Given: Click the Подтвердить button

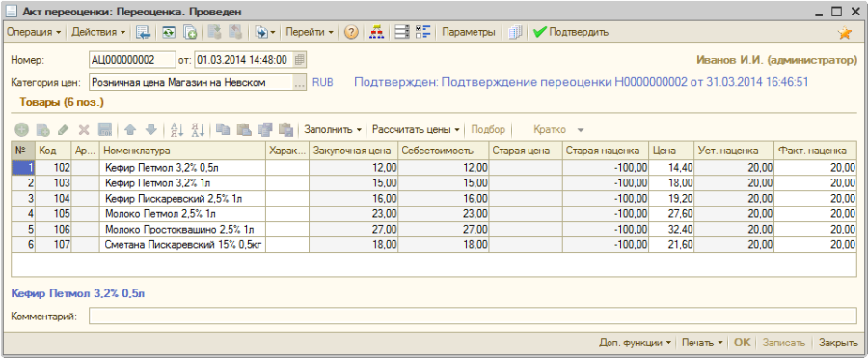Looking at the screenshot, I should [x=571, y=32].
